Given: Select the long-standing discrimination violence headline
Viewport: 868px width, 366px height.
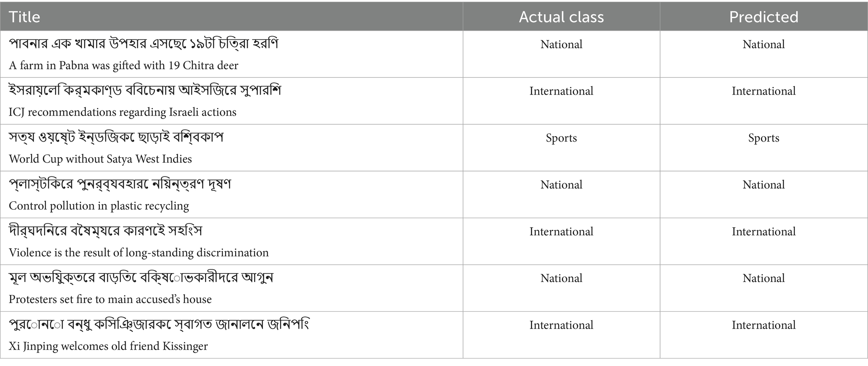Looking at the screenshot, I should tap(139, 253).
